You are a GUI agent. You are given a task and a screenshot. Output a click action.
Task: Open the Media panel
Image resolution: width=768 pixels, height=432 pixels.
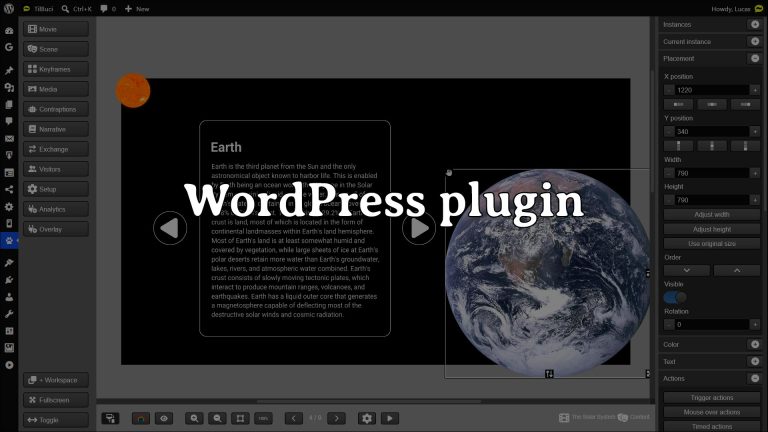pyautogui.click(x=55, y=89)
